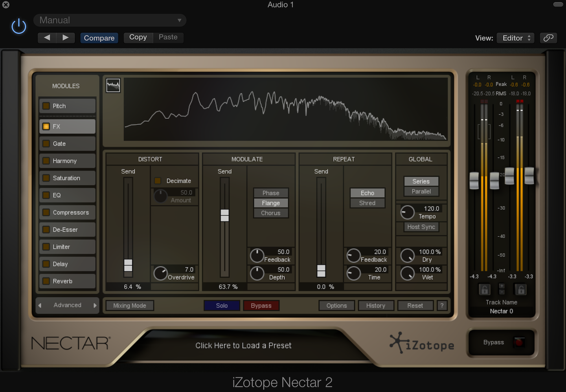
Task: Open the Manual preset dropdown
Action: click(110, 20)
